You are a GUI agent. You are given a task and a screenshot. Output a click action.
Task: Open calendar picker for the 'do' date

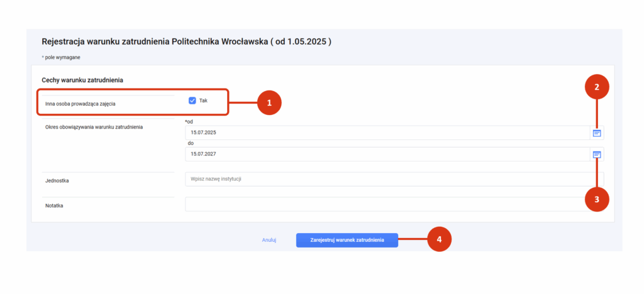597,155
